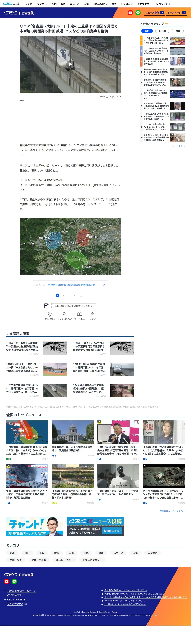Open the YouTube channel icon in header
This screenshot has width=191, height=644.
pyautogui.click(x=130, y=13)
